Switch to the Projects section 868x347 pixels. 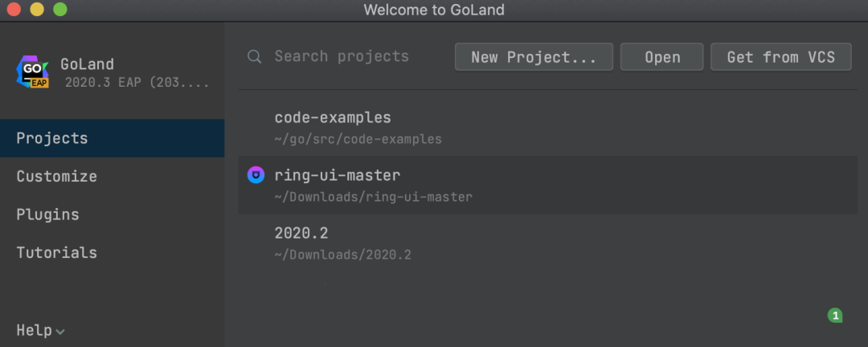[x=52, y=138]
